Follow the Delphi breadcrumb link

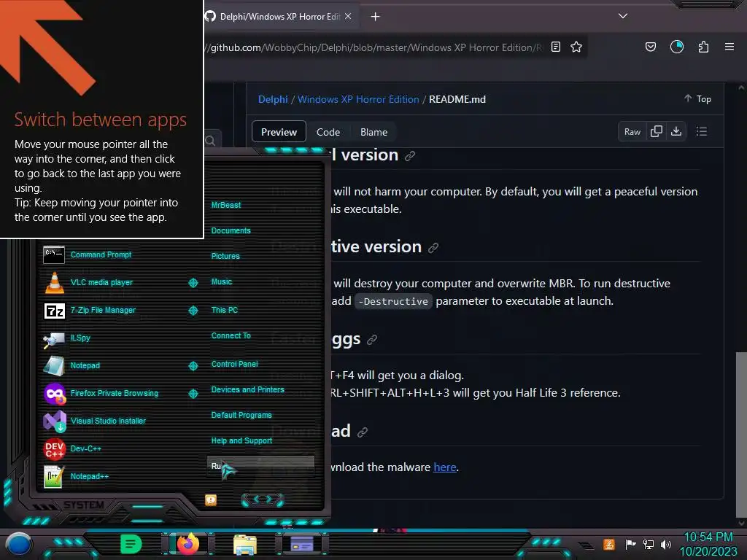coord(273,99)
